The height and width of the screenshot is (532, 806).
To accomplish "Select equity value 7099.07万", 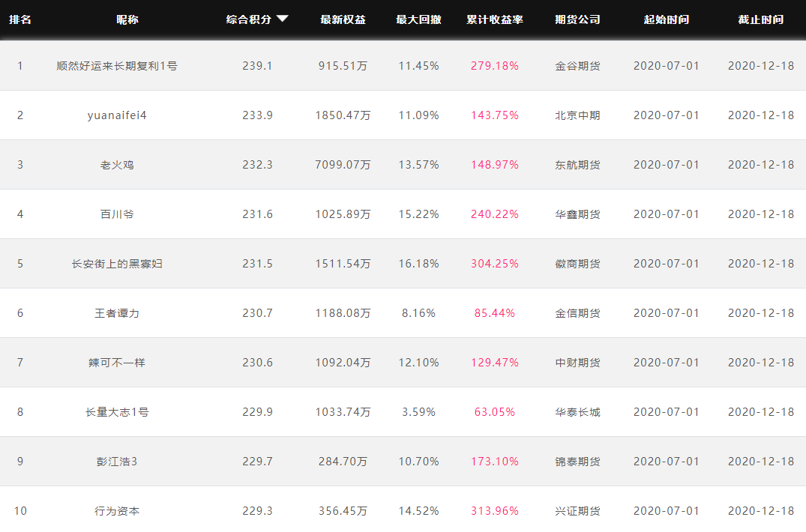I will pos(343,165).
